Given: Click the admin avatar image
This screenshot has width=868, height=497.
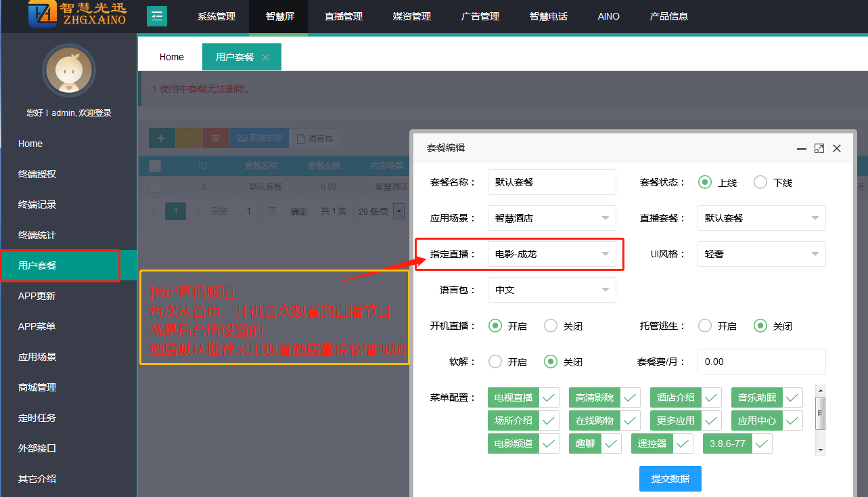Looking at the screenshot, I should pyautogui.click(x=69, y=70).
